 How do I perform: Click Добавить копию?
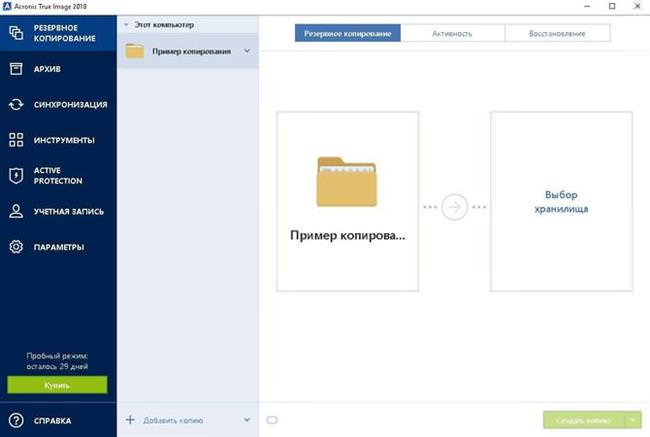coord(173,420)
